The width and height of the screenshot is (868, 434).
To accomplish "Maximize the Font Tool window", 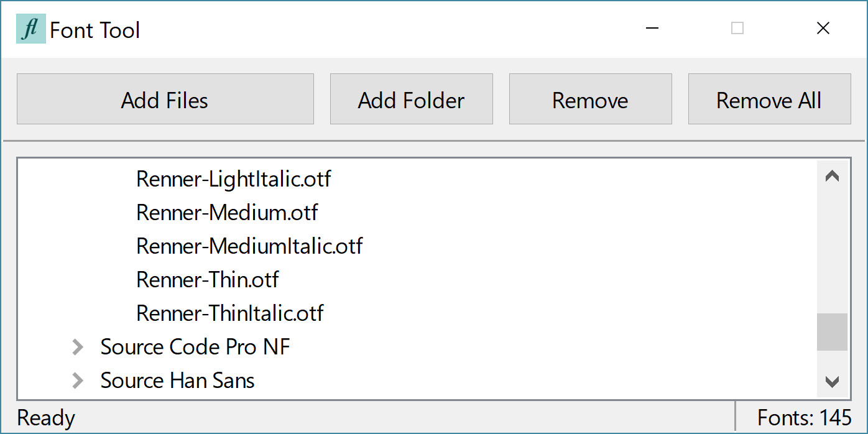I will (737, 29).
